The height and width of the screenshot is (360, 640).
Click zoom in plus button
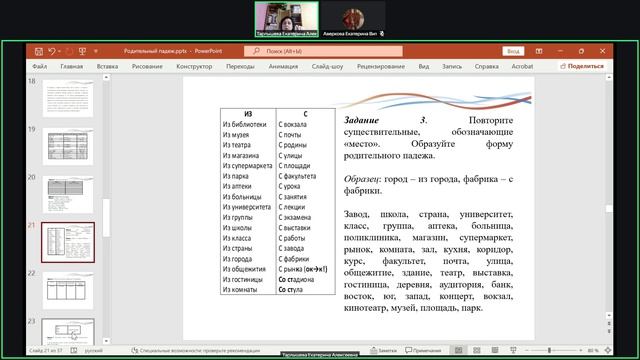coord(580,350)
